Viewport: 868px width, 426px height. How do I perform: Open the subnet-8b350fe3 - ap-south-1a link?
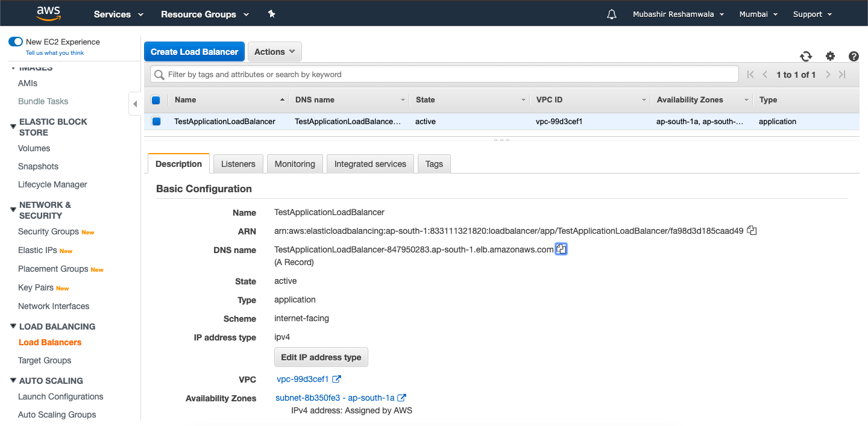pyautogui.click(x=335, y=398)
